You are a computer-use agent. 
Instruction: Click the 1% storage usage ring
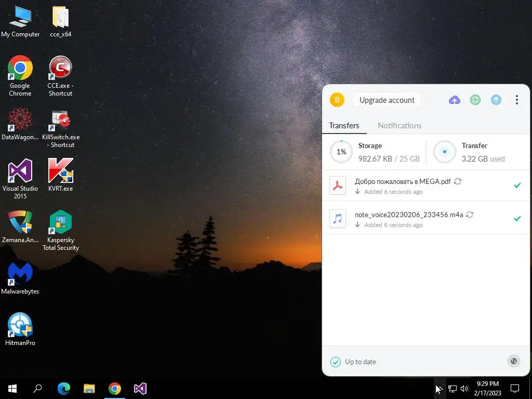pos(341,152)
